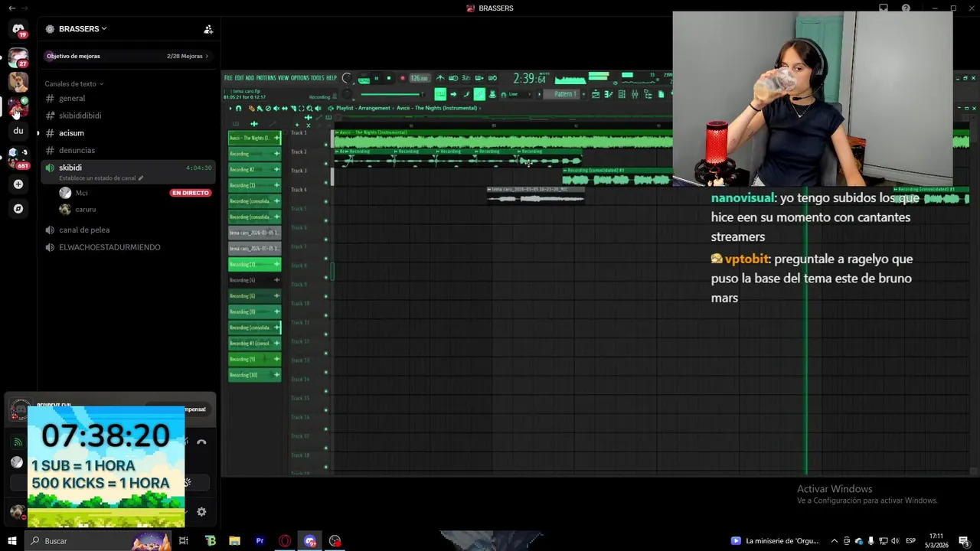
Task: Select the Recording (10) clip in picker
Action: pos(254,375)
